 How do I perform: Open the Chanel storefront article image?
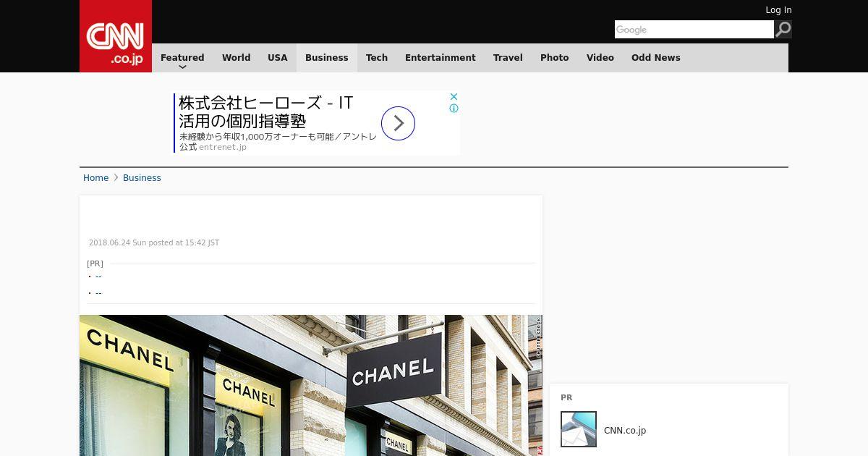tap(311, 385)
